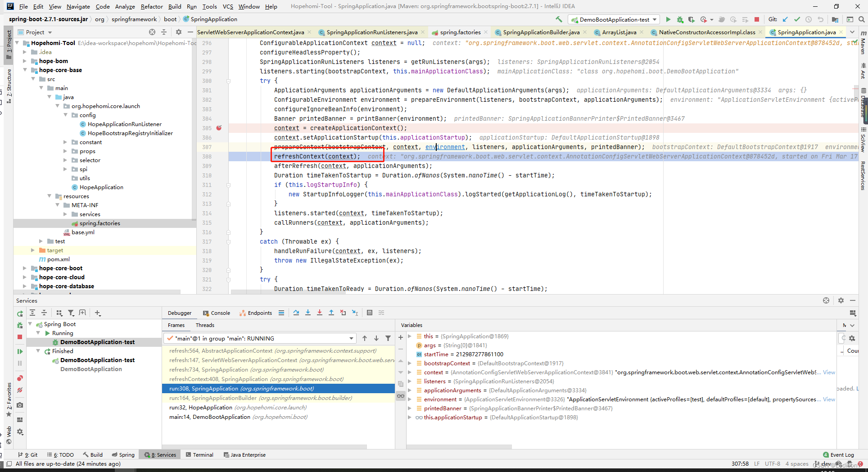Click the Variables panel horizontal scrollbar
The image size is (868, 472).
459,447
